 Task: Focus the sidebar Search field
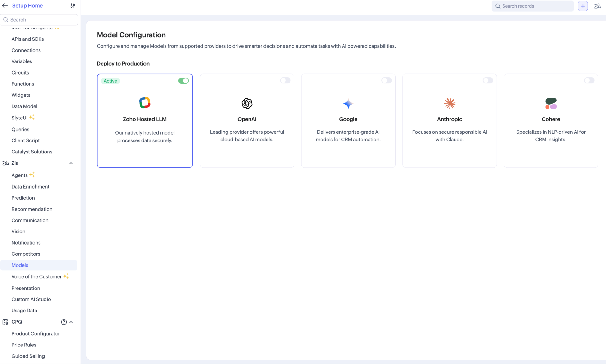(39, 20)
